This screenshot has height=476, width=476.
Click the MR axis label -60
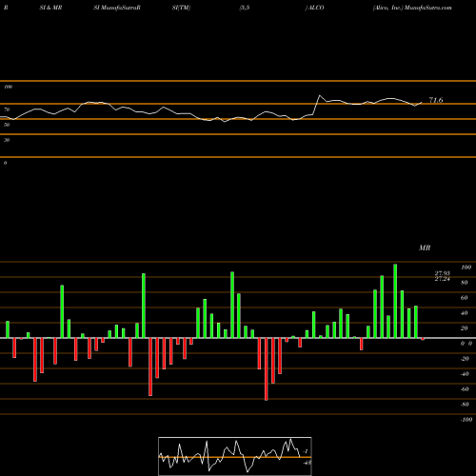(x=465, y=389)
